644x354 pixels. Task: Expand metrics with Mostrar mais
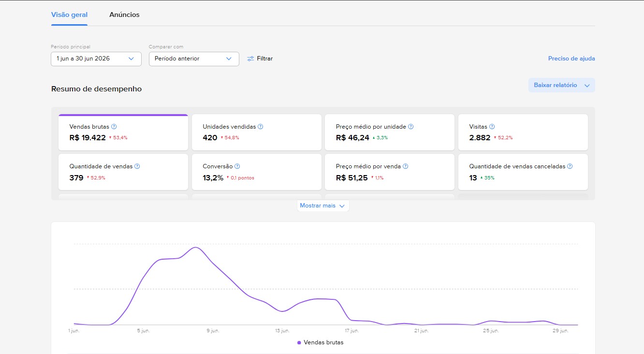[322, 206]
